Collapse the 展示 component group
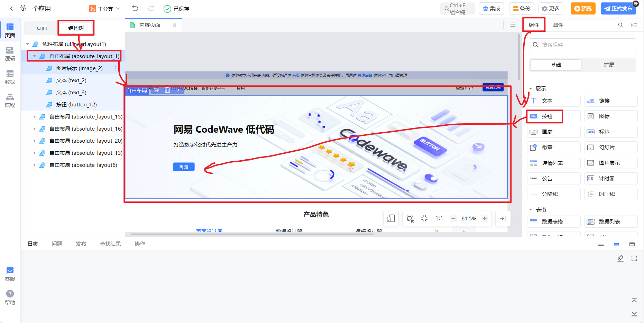The height and width of the screenshot is (323, 644). point(531,89)
